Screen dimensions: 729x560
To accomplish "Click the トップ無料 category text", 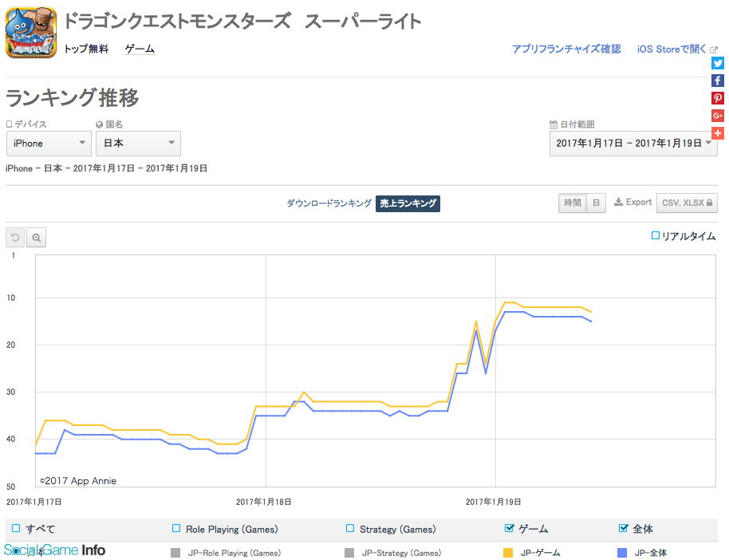I will pos(86,49).
